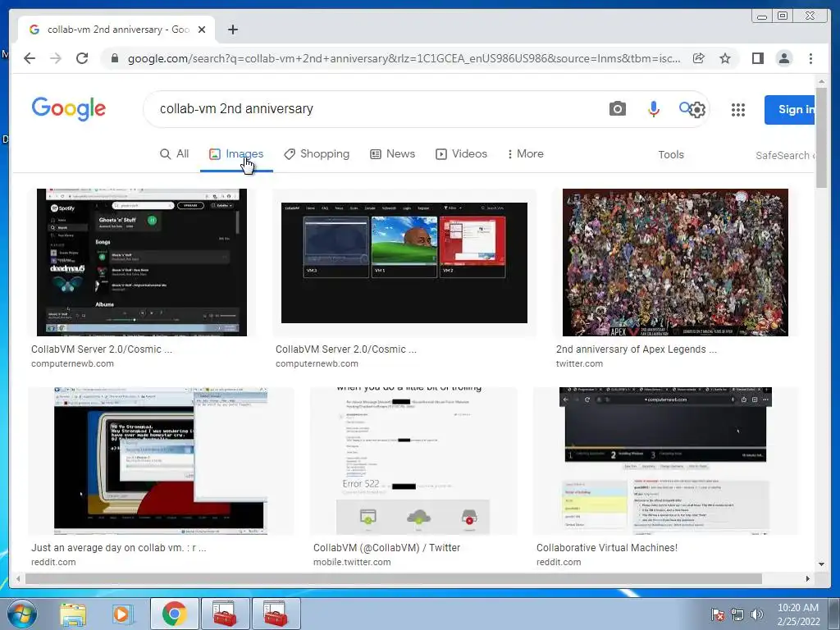Select the Images tab

[x=236, y=153]
